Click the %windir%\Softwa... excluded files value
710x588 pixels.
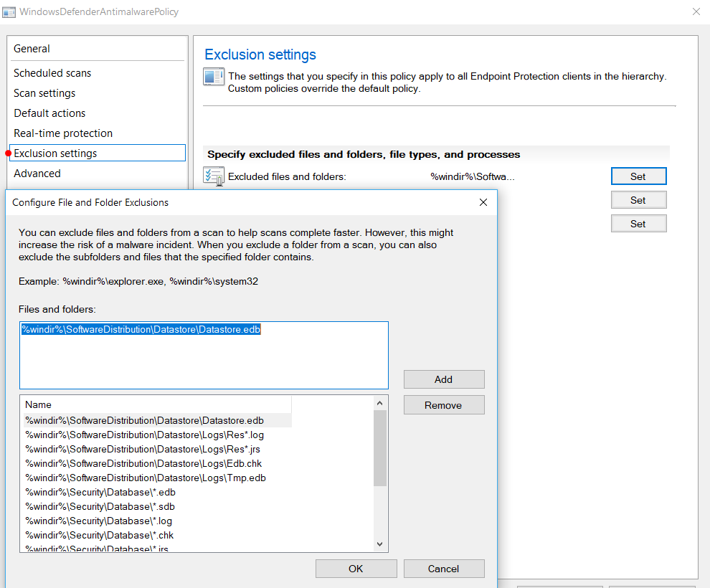[x=473, y=176]
